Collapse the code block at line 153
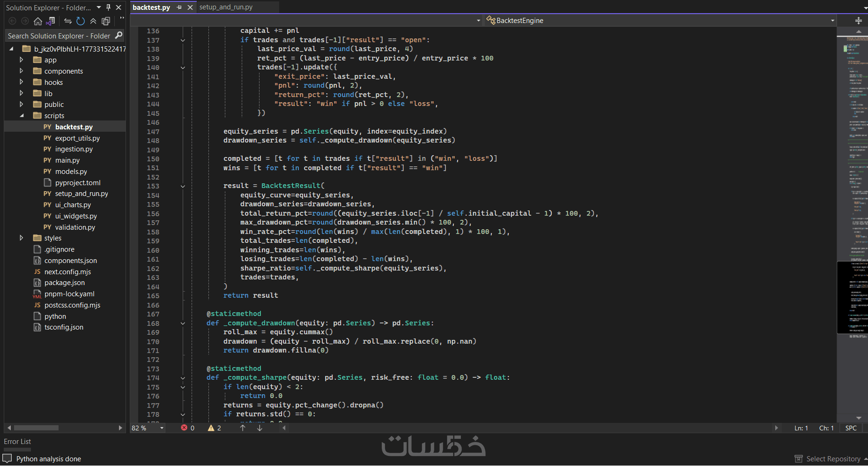The height and width of the screenshot is (466, 868). pyautogui.click(x=183, y=186)
